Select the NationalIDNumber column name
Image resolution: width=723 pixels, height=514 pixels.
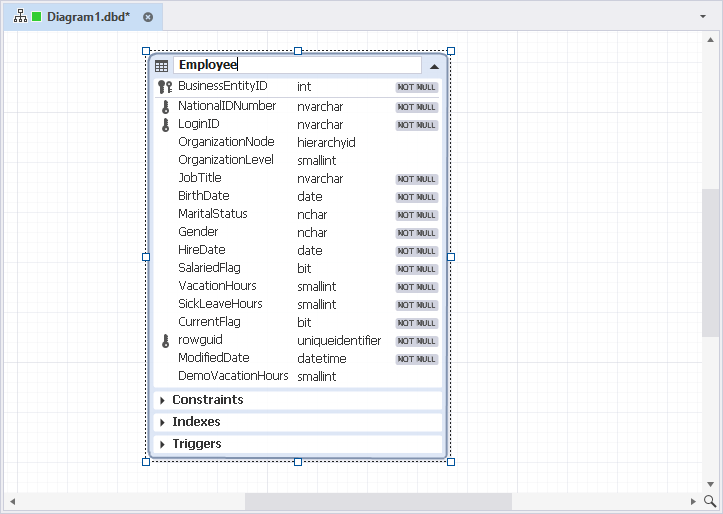point(227,106)
